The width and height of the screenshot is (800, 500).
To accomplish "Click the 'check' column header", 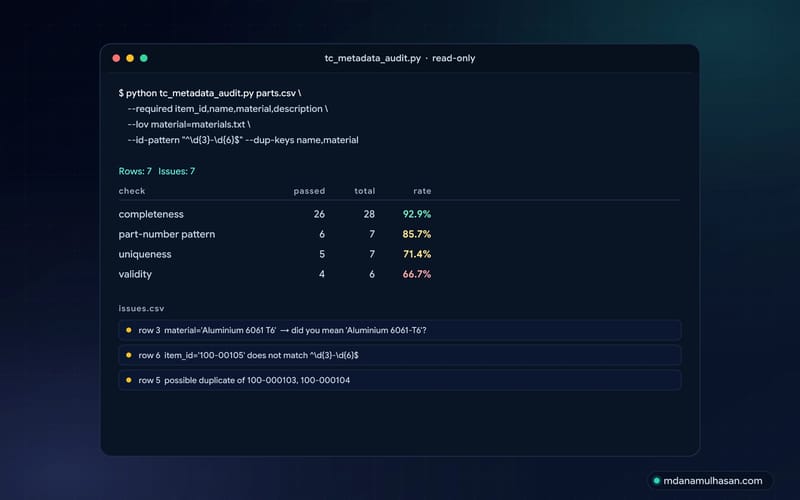I will [x=132, y=191].
